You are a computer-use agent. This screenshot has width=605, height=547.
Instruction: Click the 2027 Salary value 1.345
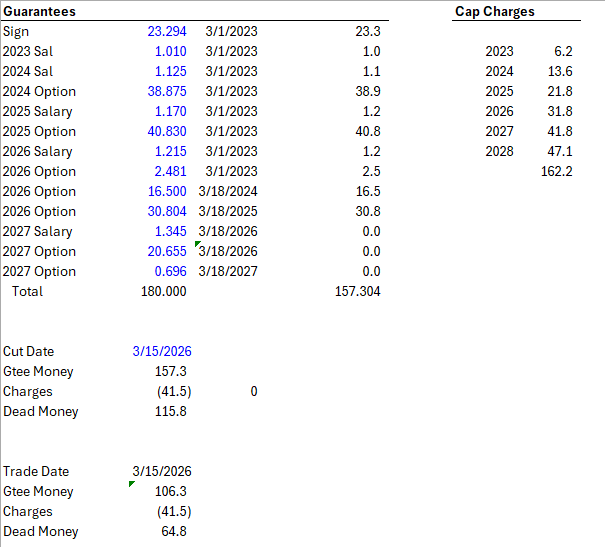coord(170,231)
